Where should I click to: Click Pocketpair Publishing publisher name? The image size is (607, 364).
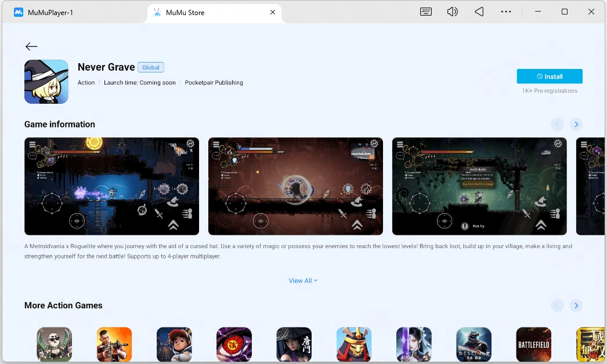click(x=214, y=82)
